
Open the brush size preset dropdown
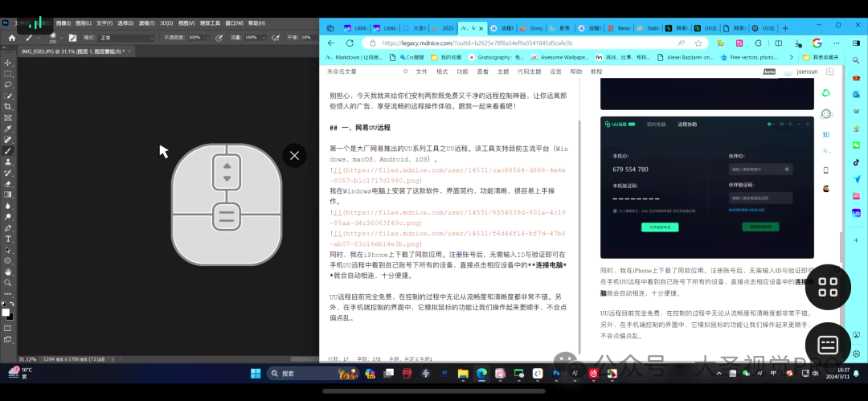[x=61, y=38]
